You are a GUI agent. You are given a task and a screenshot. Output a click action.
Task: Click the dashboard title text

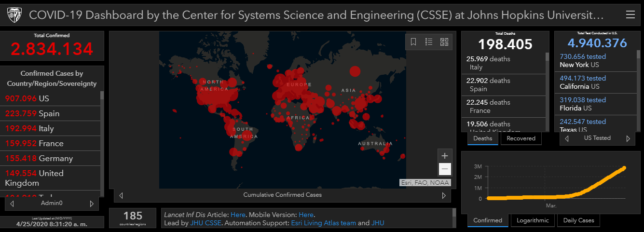point(316,15)
